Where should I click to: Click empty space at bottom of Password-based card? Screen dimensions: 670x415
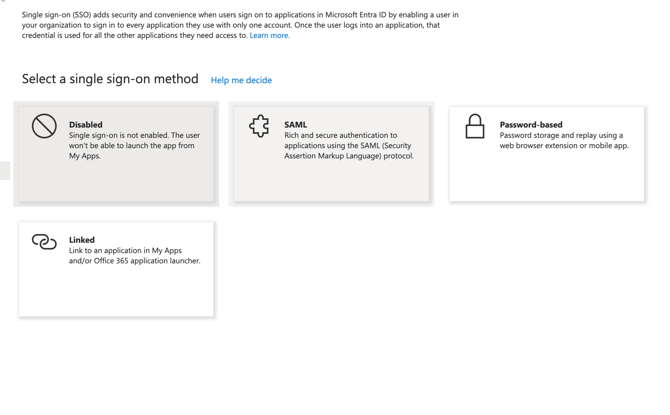[x=546, y=180]
